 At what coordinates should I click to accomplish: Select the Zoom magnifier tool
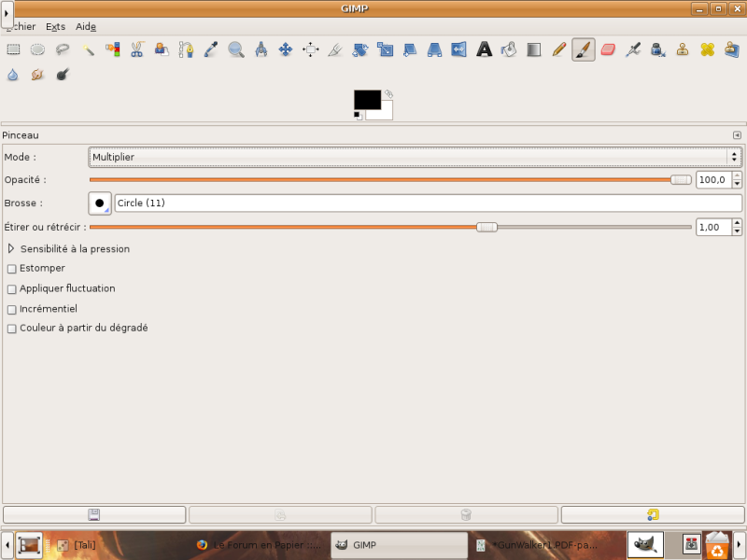tap(236, 49)
